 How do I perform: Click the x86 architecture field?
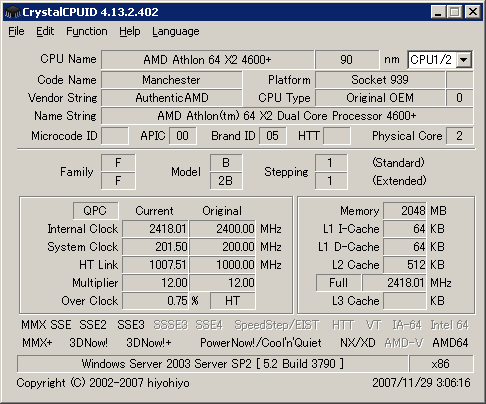441,364
